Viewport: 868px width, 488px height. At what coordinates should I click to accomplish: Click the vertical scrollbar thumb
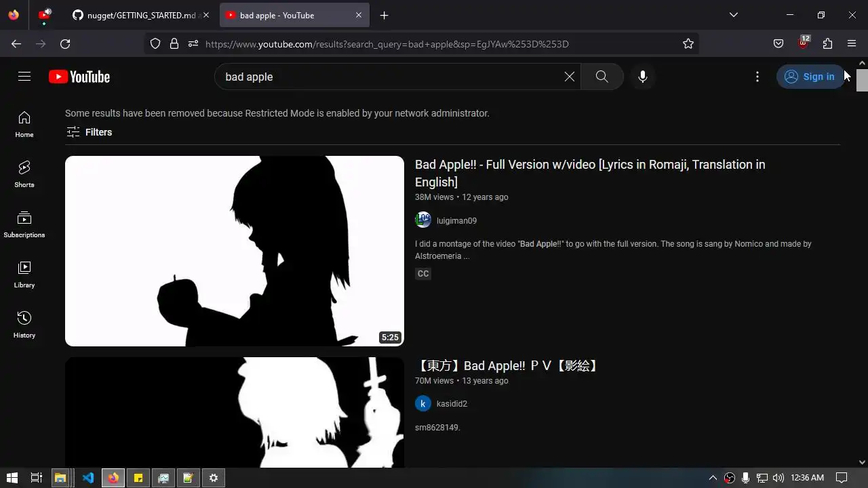click(x=862, y=79)
